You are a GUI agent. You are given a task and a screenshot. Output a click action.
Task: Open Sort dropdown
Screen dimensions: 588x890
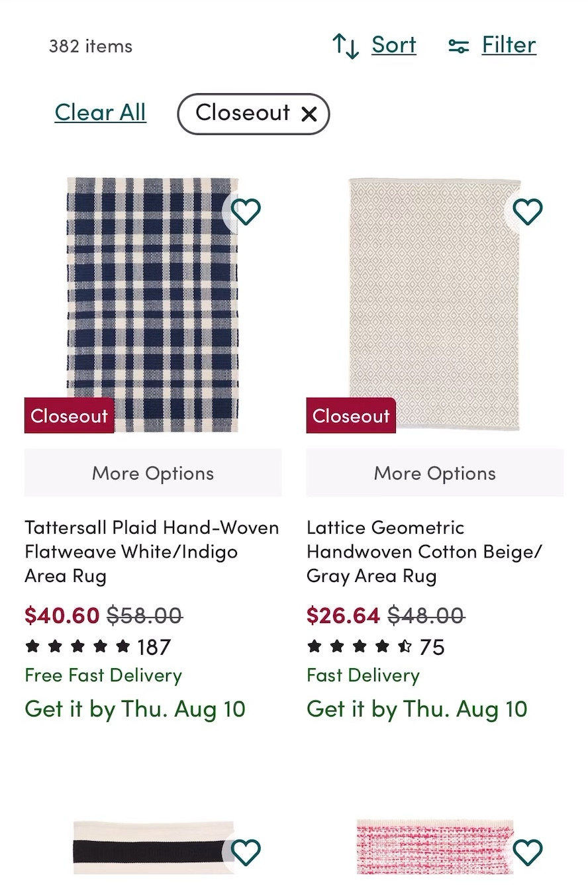pos(393,44)
